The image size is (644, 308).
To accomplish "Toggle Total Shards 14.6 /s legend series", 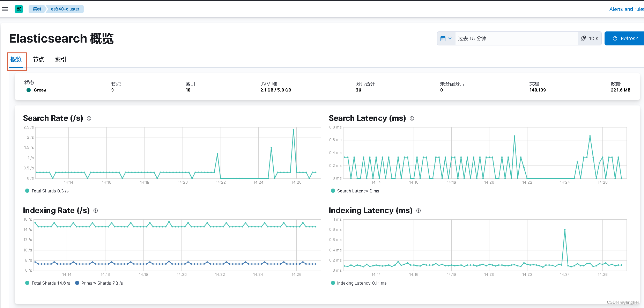I will pos(48,283).
